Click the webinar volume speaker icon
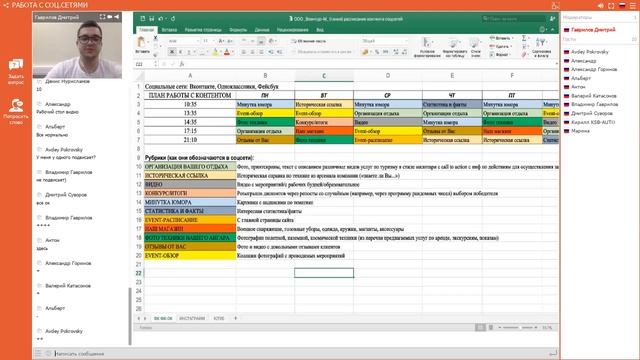This screenshot has height=360, width=640. [x=600, y=5]
